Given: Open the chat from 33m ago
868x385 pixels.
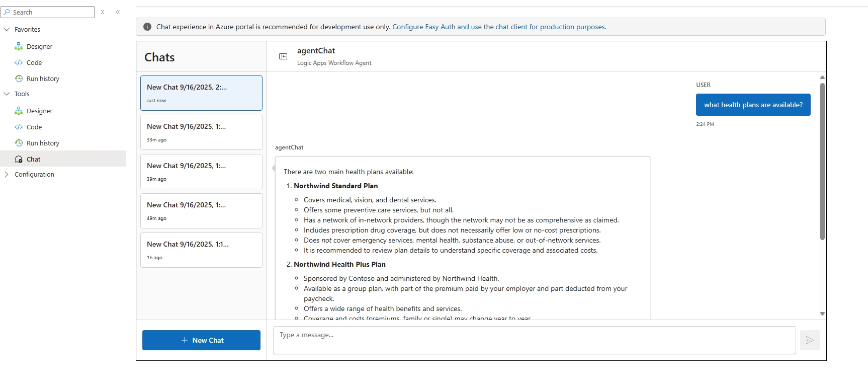Looking at the screenshot, I should 201,132.
